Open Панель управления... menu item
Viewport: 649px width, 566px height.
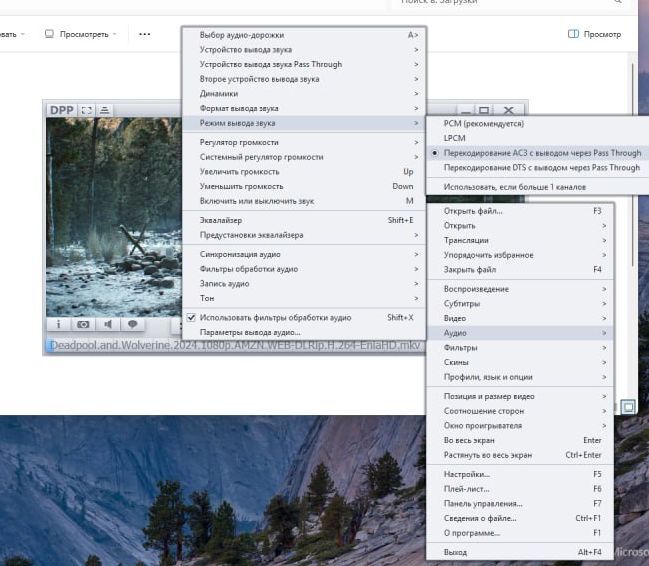[x=520, y=503]
